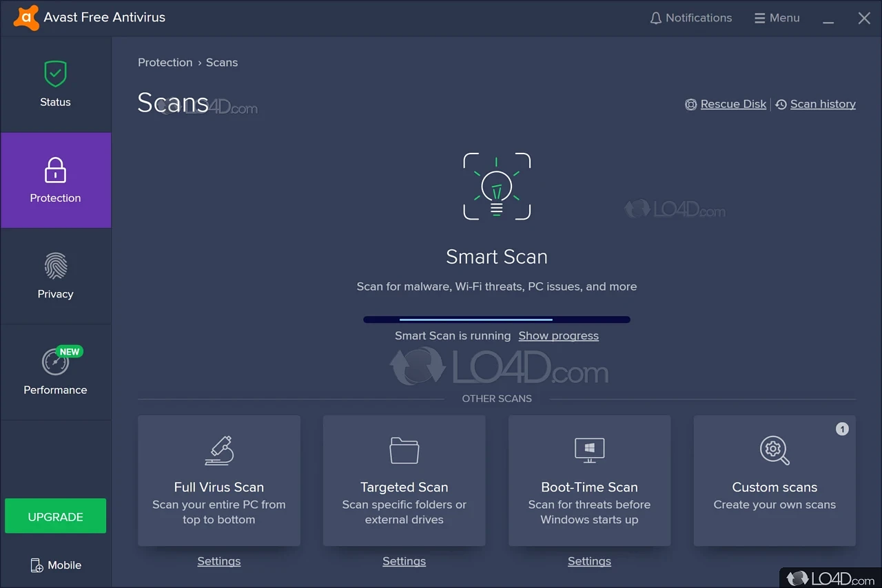The height and width of the screenshot is (588, 882).
Task: Close the Avast window
Action: tap(864, 19)
